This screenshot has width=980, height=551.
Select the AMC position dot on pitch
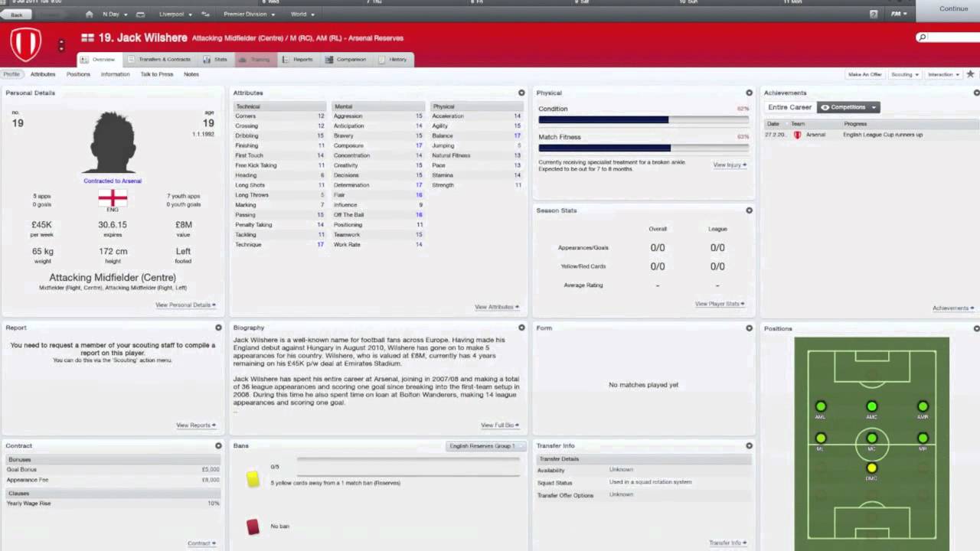point(871,406)
